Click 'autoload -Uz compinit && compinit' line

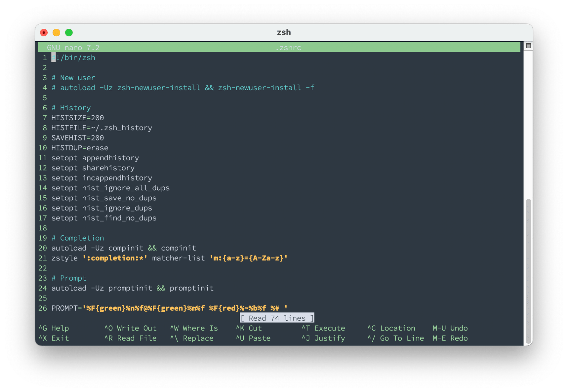[x=124, y=248]
